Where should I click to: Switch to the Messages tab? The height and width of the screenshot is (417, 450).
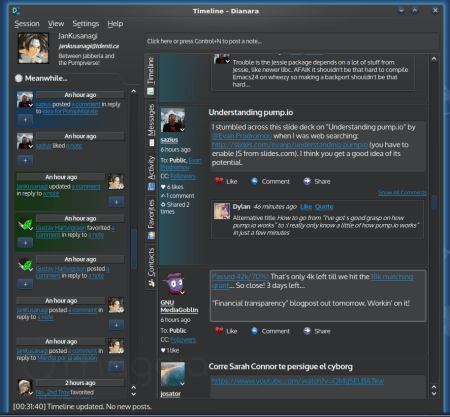click(x=151, y=125)
